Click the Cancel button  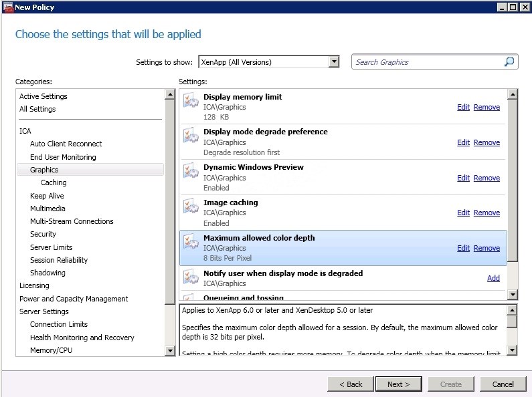pyautogui.click(x=503, y=384)
